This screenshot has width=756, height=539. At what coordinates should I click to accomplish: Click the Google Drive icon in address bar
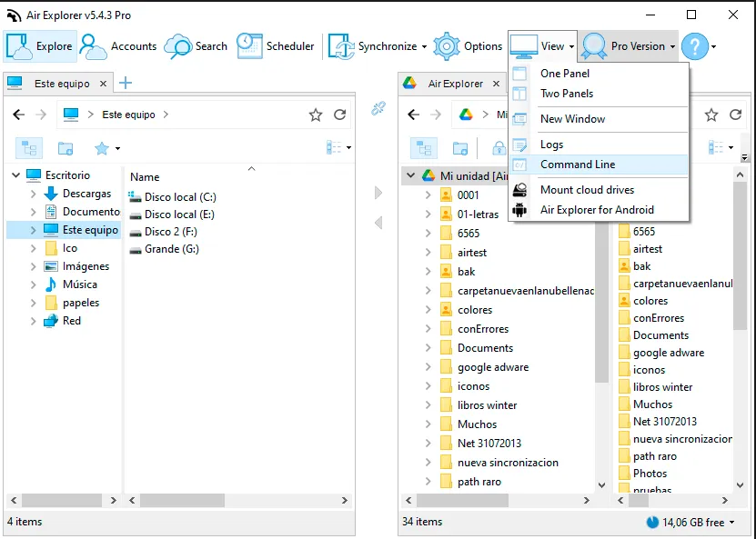point(466,115)
